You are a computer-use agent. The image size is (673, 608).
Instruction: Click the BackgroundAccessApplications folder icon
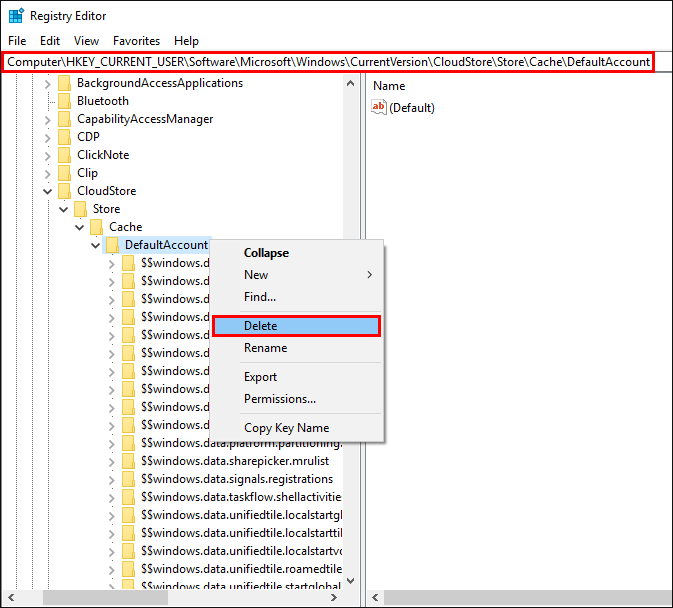(64, 83)
